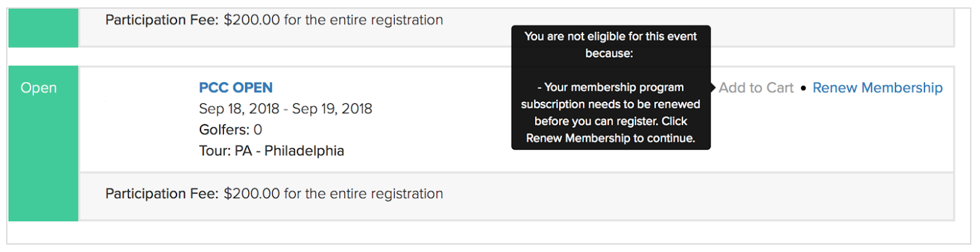Click the Sep 19, 2018 end date
Viewport: 980px width, 252px height.
(332, 109)
